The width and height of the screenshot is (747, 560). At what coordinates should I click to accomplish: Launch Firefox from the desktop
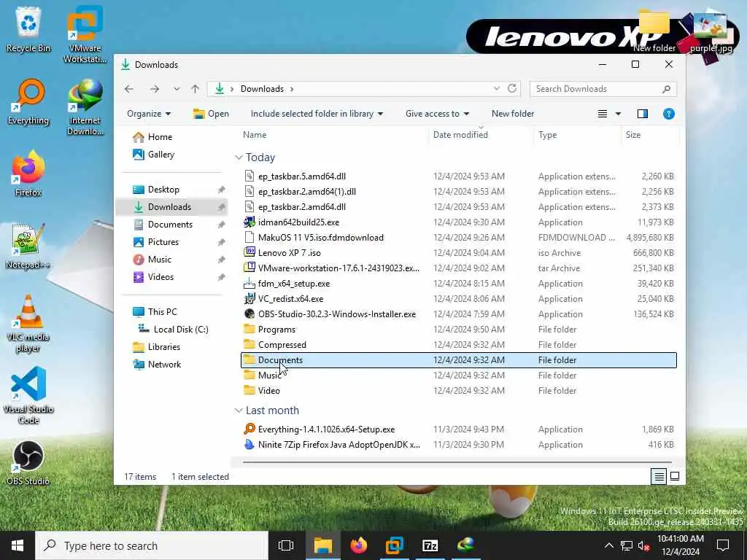pyautogui.click(x=28, y=174)
